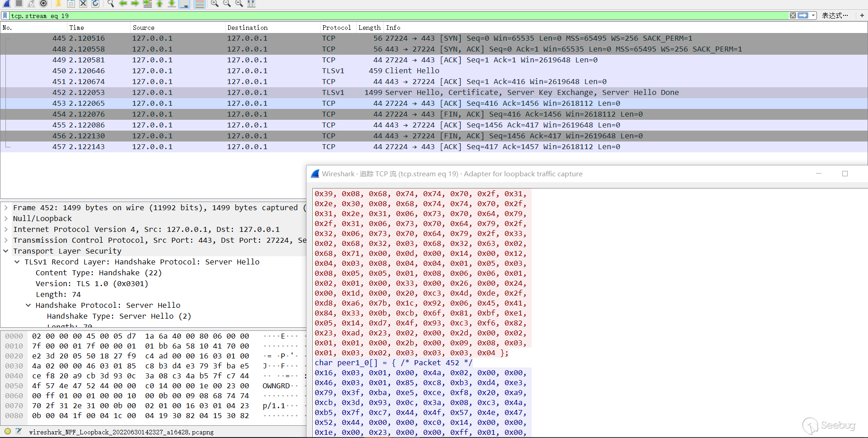The image size is (868, 438).
Task: Click the display filter bookmark icon
Action: point(5,16)
